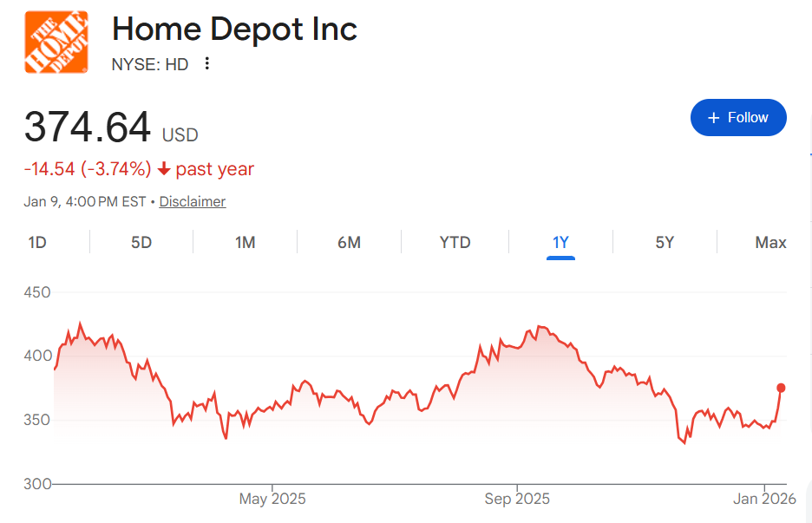The image size is (812, 523).
Task: Select the 1M chart range
Action: [246, 242]
